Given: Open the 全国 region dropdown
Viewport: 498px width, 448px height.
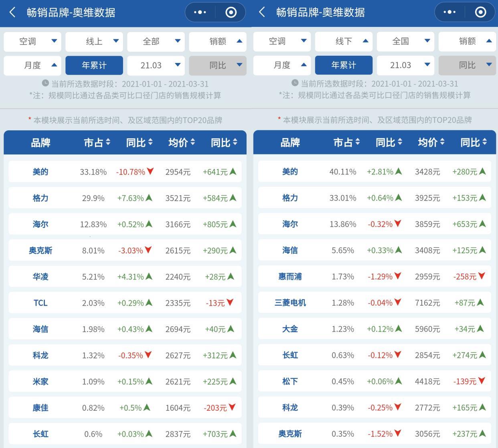Looking at the screenshot, I should (405, 41).
